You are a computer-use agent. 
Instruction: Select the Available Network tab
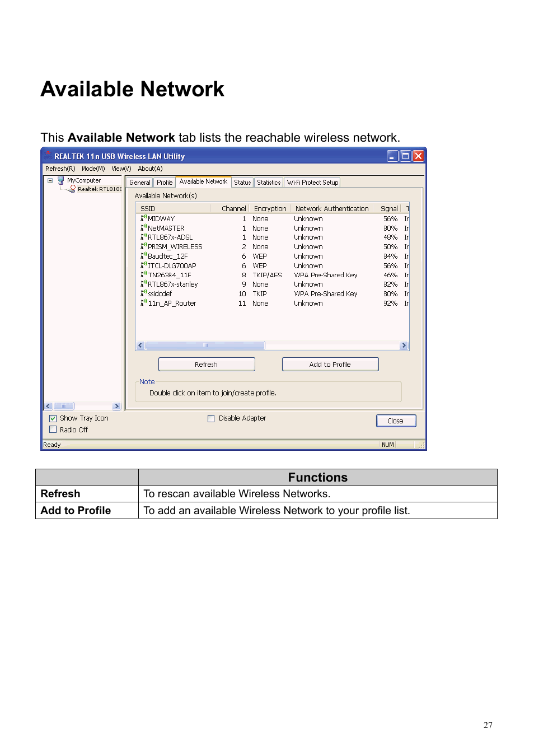(x=203, y=181)
